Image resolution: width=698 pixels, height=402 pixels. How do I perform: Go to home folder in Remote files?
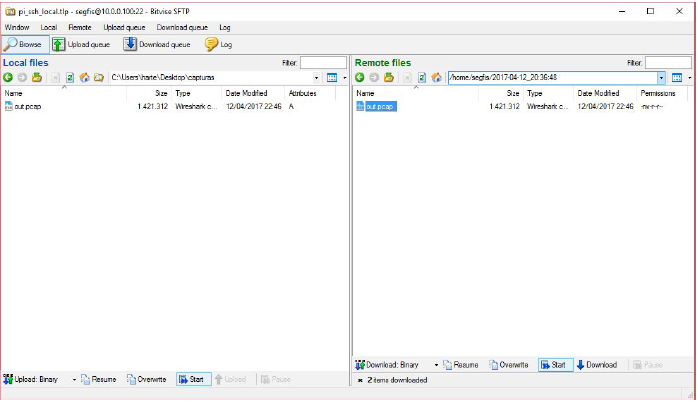click(x=437, y=77)
